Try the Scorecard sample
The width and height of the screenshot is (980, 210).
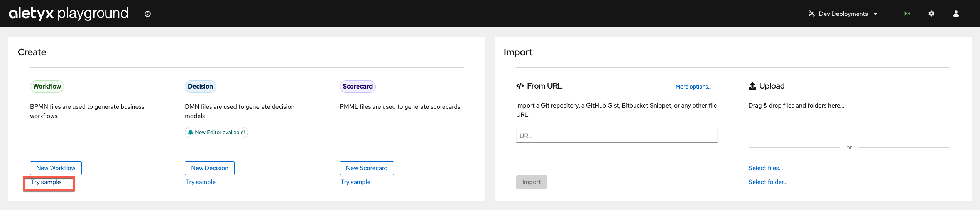(x=355, y=182)
